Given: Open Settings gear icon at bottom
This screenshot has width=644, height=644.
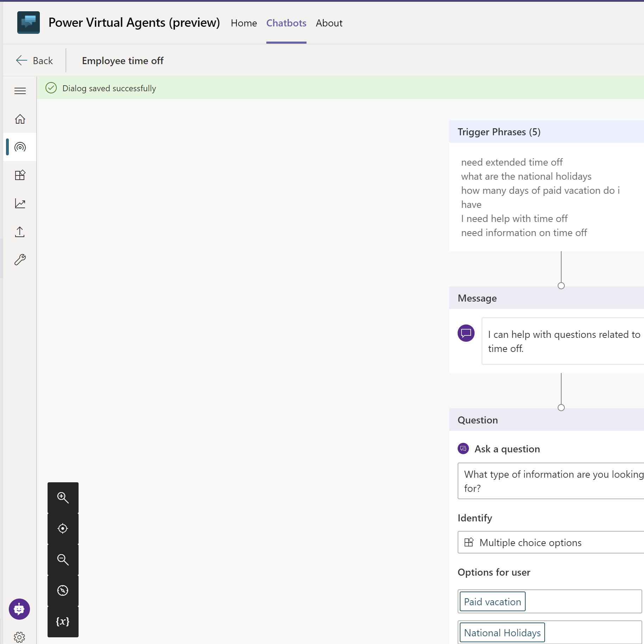Looking at the screenshot, I should [x=19, y=637].
